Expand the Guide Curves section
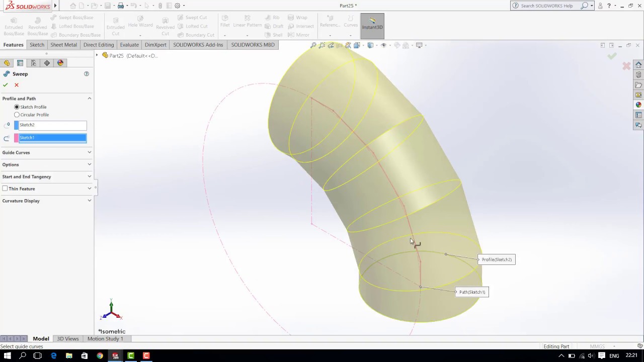 tap(90, 152)
